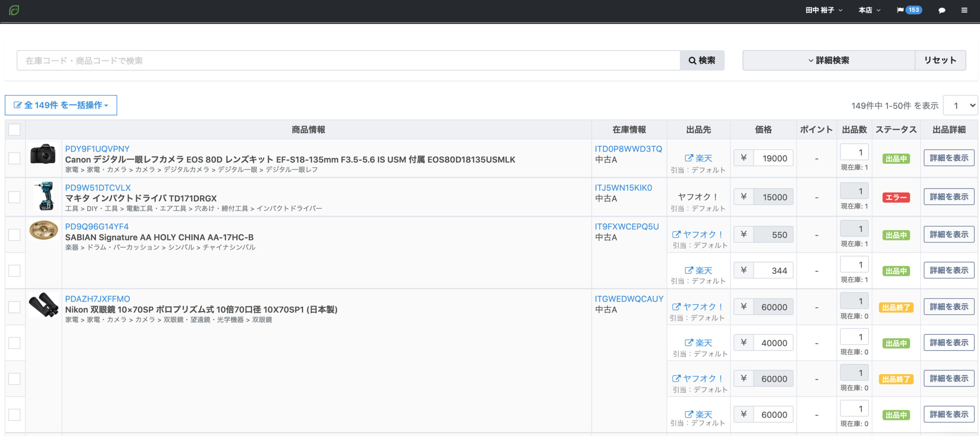This screenshot has width=980, height=436.
Task: Click the 在庫情報 column header
Action: click(x=629, y=129)
